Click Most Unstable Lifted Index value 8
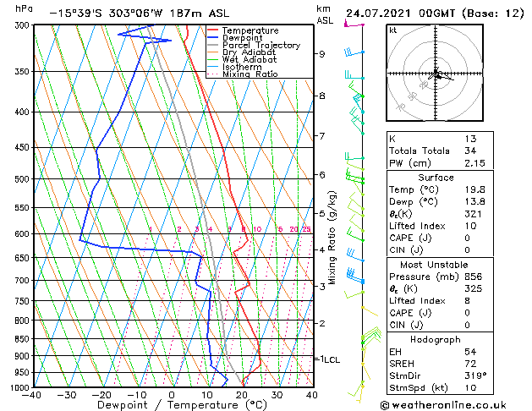This screenshot has height=411, width=532. pos(468,301)
